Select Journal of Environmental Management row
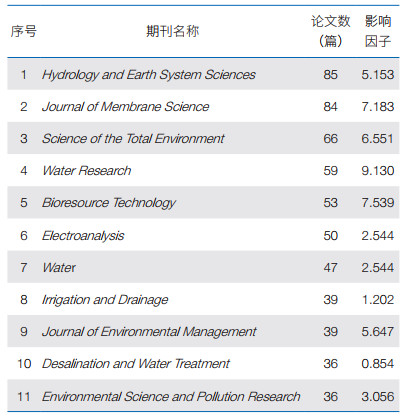This screenshot has height=417, width=405. (x=203, y=331)
